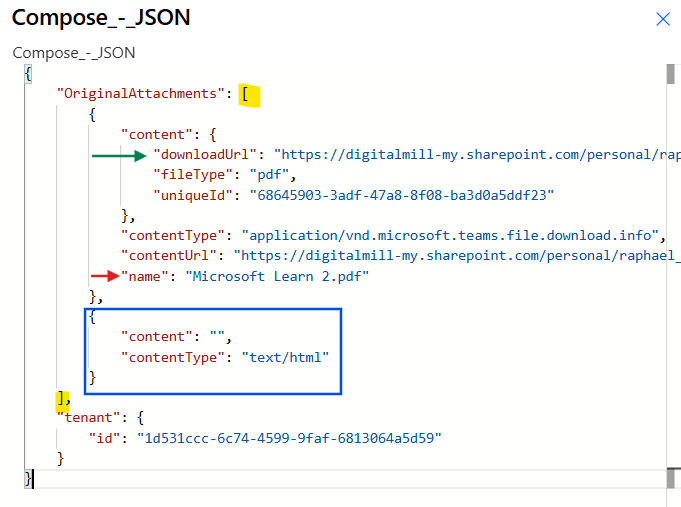Click the "Microsoft Learn 2.pdf" name value
This screenshot has width=681, height=507.
pyautogui.click(x=277, y=276)
